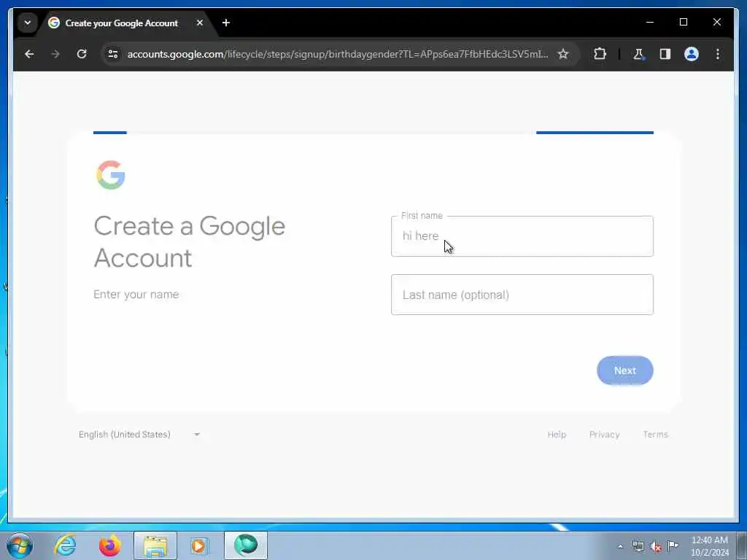
Task: Click the Create a Google Account heading
Action: tap(190, 242)
